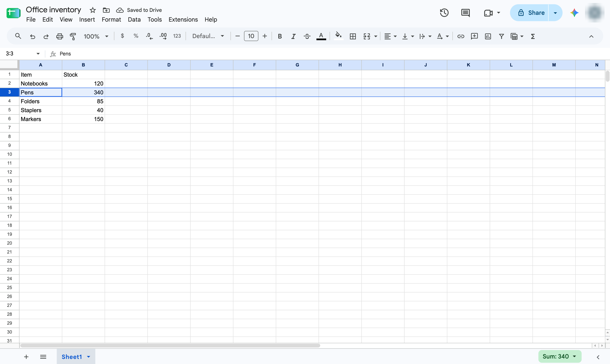This screenshot has height=364, width=610.
Task: Open the Format menu
Action: [111, 20]
